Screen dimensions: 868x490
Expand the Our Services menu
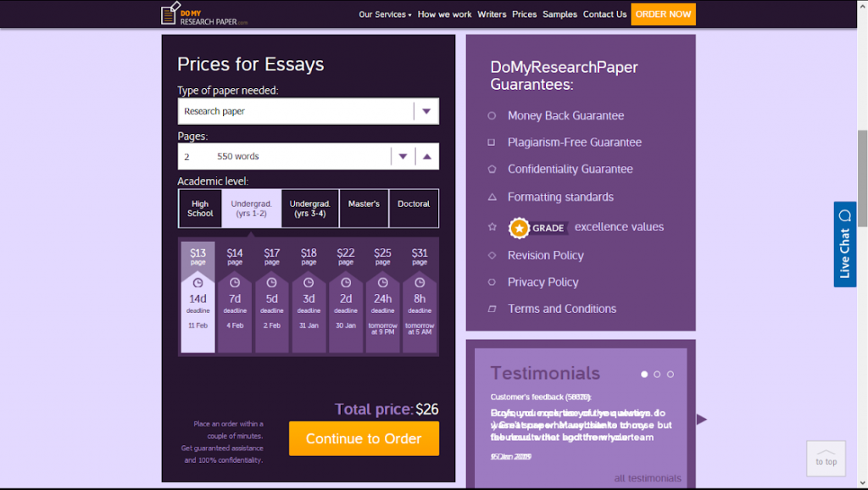pyautogui.click(x=385, y=14)
